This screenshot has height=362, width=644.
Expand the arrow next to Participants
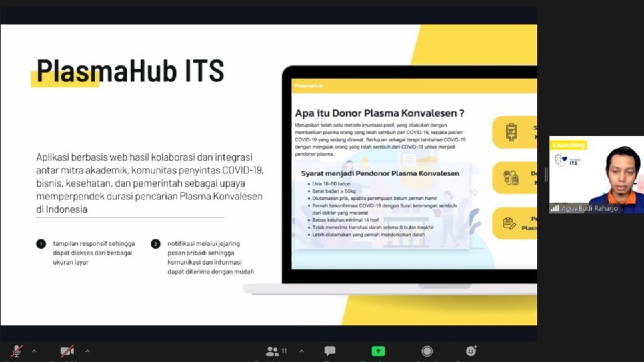point(301,351)
